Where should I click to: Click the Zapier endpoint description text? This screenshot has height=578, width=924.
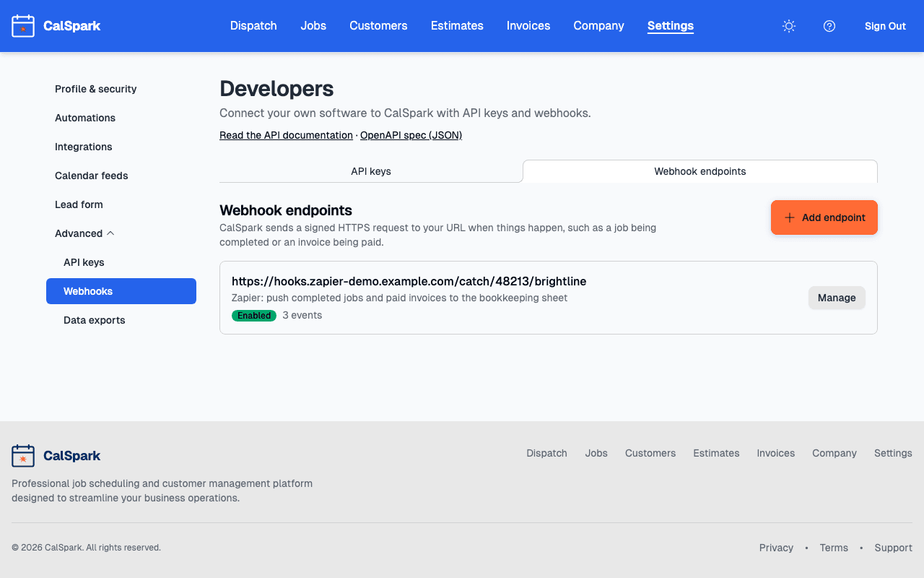[x=399, y=298]
